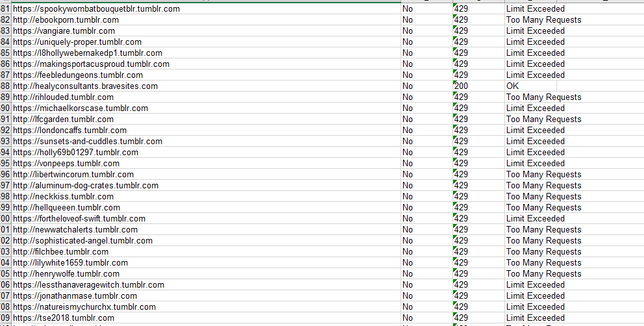The width and height of the screenshot is (644, 326).
Task: Click newwatchalerts.tumblr.com cell
Action: coord(206,230)
